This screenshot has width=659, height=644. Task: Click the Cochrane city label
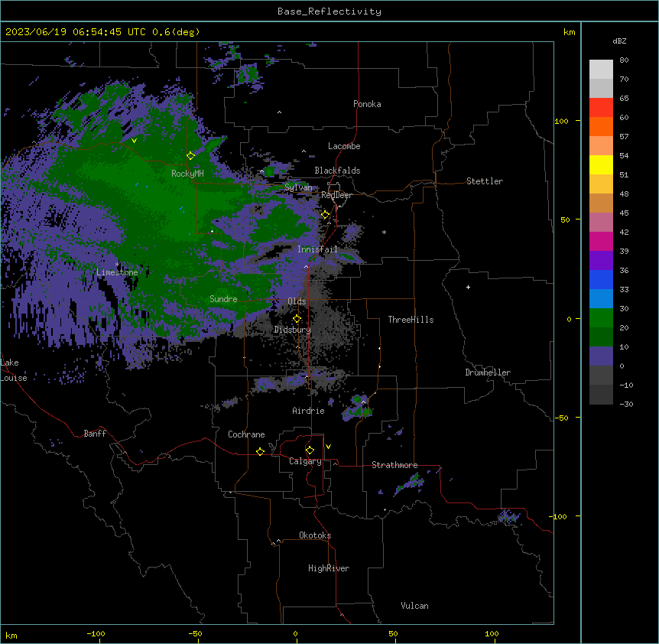[246, 434]
